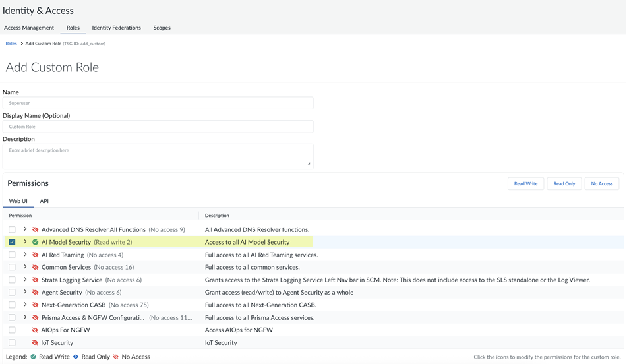The image size is (627, 364).
Task: Click the permission icon beside AI Red Teaming
Action: (x=36, y=255)
